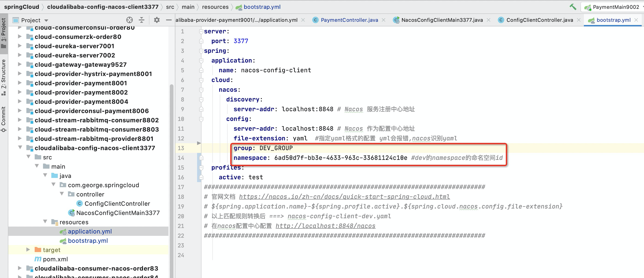Open the Project view dropdown
The image size is (644, 278).
(46, 20)
